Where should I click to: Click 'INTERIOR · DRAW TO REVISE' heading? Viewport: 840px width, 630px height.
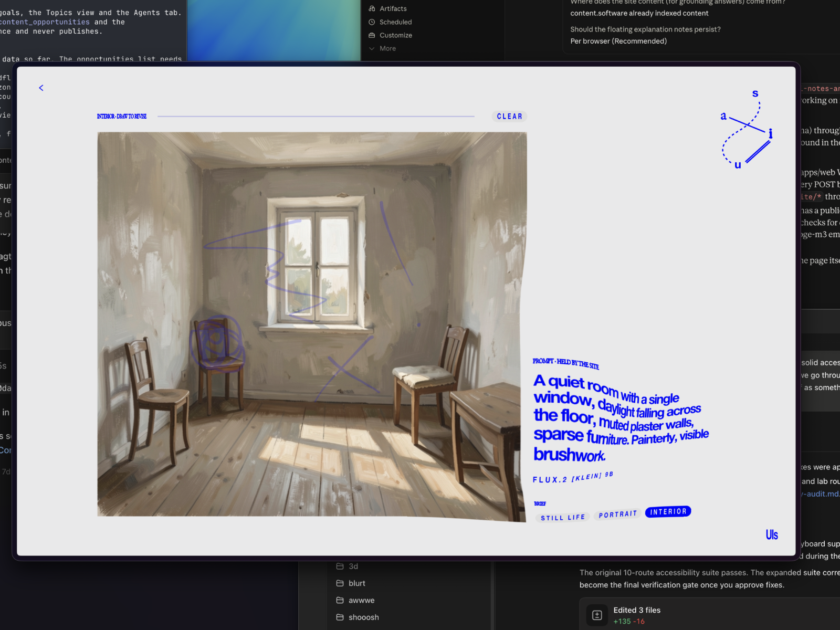pos(122,117)
